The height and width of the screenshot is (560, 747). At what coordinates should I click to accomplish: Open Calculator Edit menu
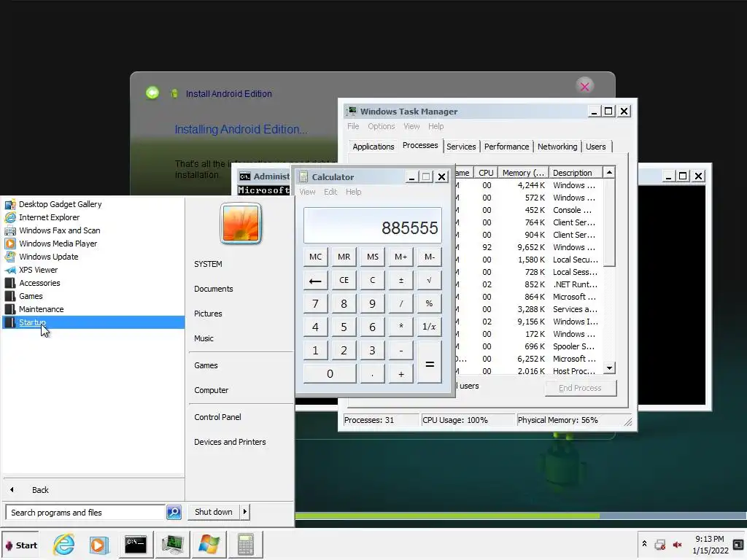(330, 192)
